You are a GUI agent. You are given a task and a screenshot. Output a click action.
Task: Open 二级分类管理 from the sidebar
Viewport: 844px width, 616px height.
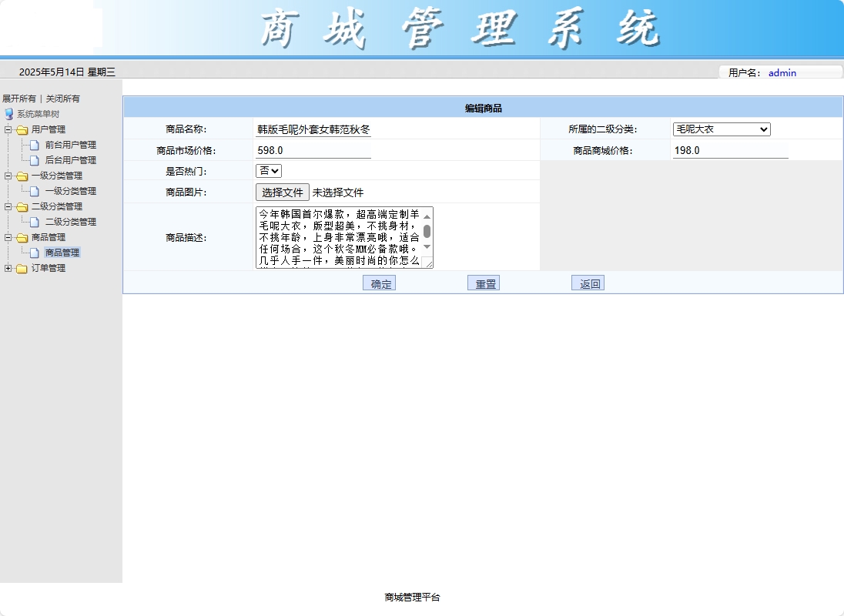click(x=71, y=221)
